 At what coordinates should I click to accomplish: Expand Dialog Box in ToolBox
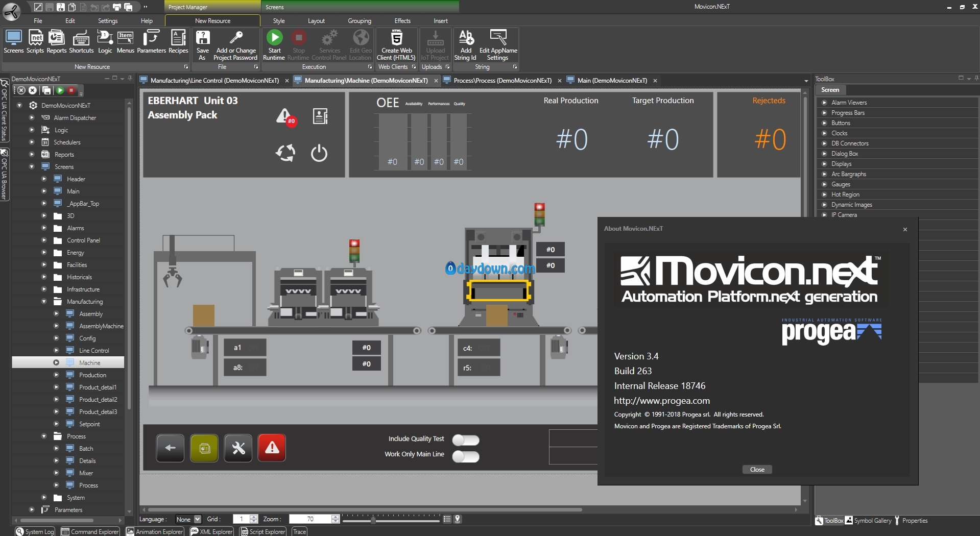[x=824, y=154]
